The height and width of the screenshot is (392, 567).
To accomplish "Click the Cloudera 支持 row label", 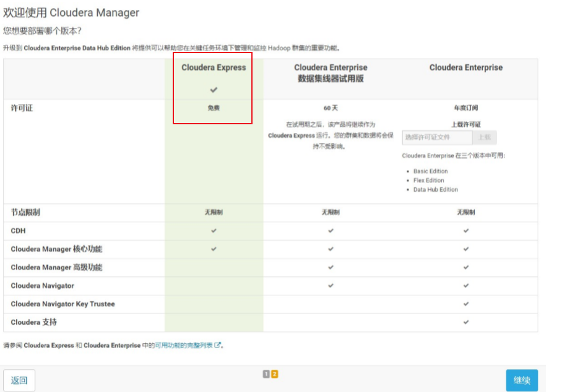I will (33, 322).
